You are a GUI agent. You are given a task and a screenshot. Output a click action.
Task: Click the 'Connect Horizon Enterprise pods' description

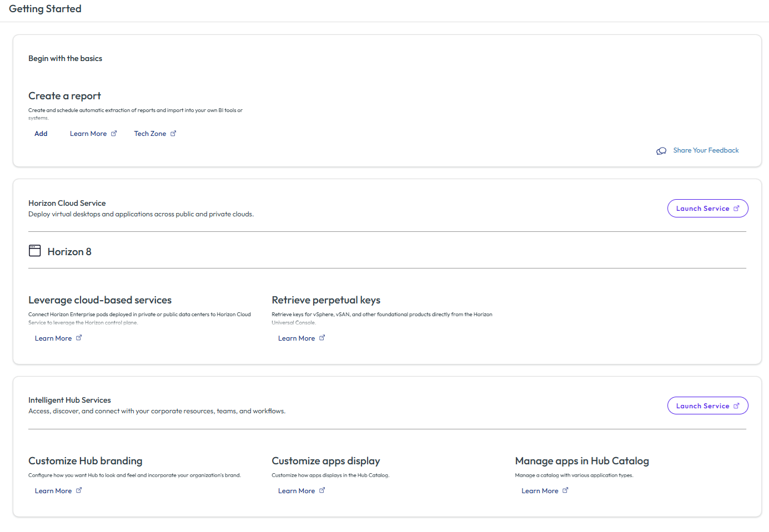pyautogui.click(x=139, y=318)
